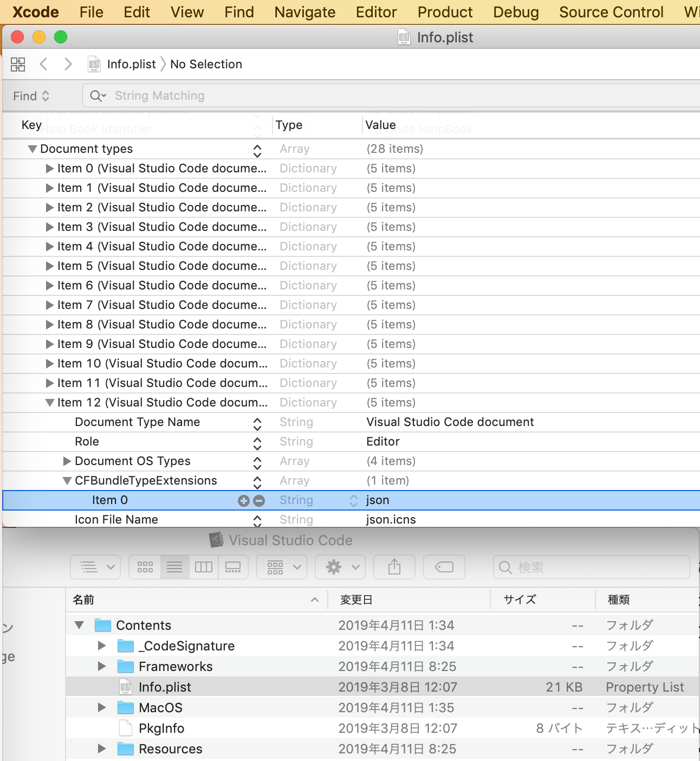Screen dimensions: 700x761
Task: Expand the MacOS folder in Finder
Action: (x=102, y=708)
